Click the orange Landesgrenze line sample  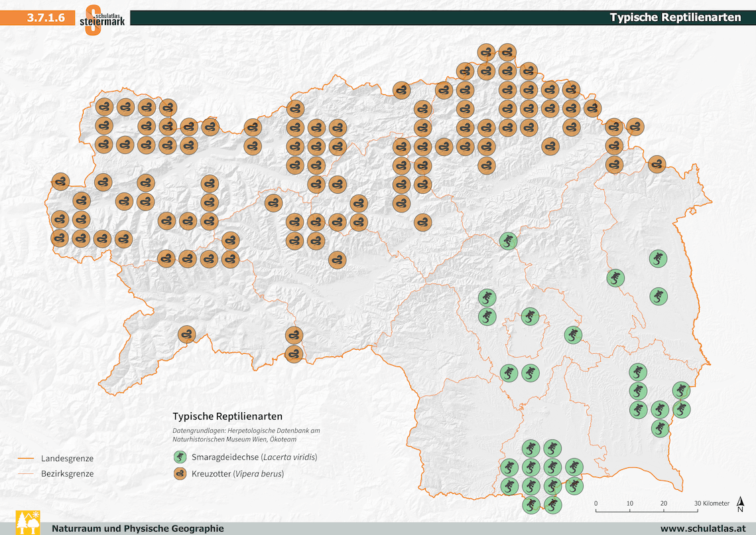pyautogui.click(x=26, y=459)
